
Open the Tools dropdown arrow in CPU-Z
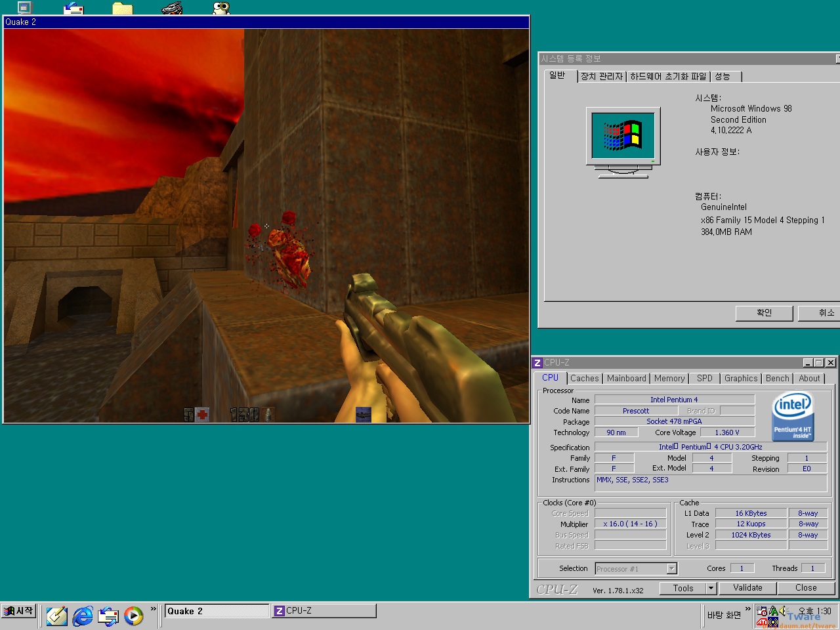711,588
